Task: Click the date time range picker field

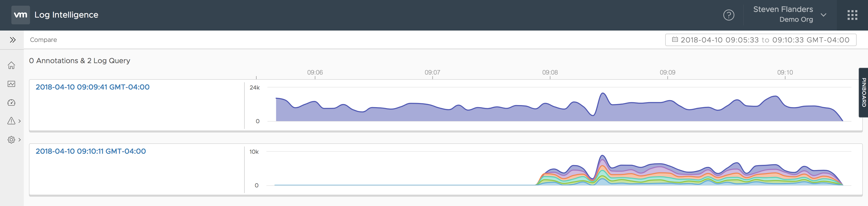Action: [761, 40]
